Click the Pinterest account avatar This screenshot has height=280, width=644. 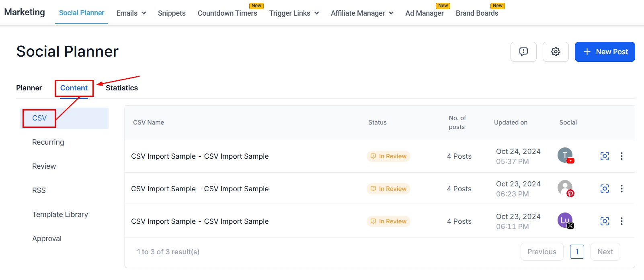[565, 188]
